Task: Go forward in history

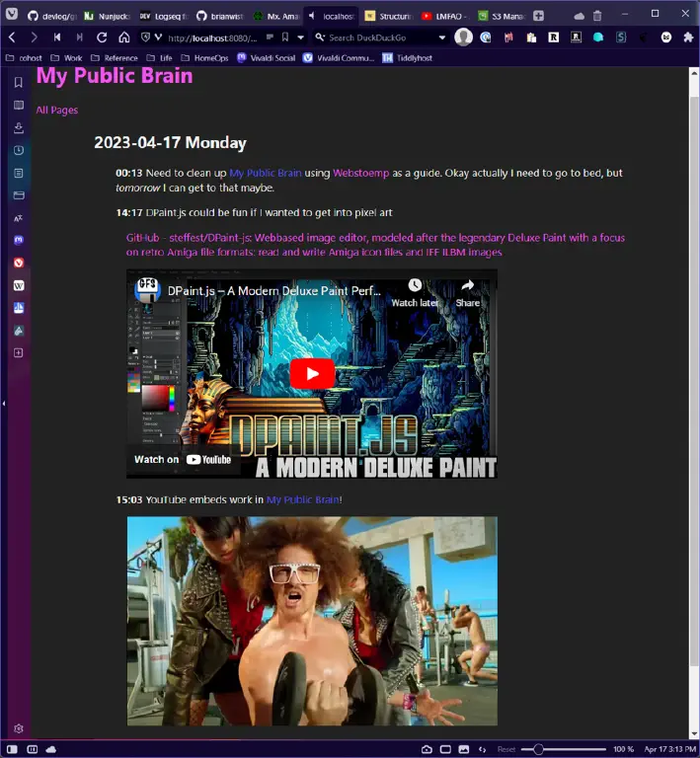Action: pos(34,38)
